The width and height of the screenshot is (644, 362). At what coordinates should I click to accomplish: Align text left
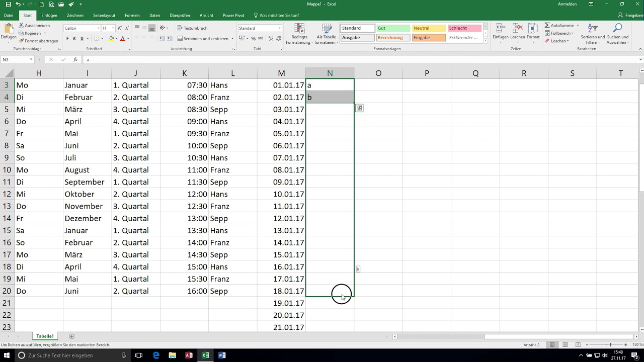(137, 38)
